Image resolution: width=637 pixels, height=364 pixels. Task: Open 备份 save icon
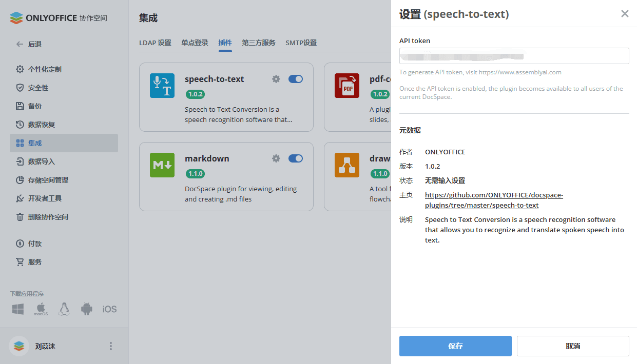(20, 106)
